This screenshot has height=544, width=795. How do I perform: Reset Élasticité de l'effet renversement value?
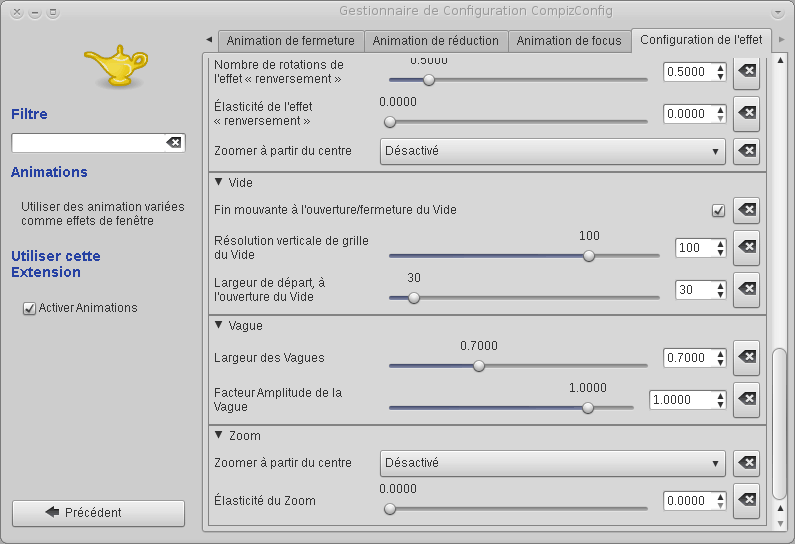tap(746, 113)
